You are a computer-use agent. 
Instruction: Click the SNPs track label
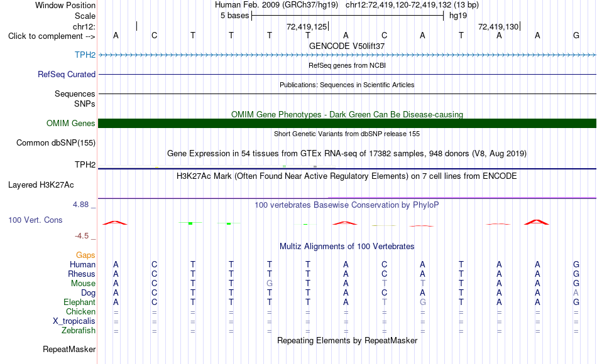(x=85, y=104)
